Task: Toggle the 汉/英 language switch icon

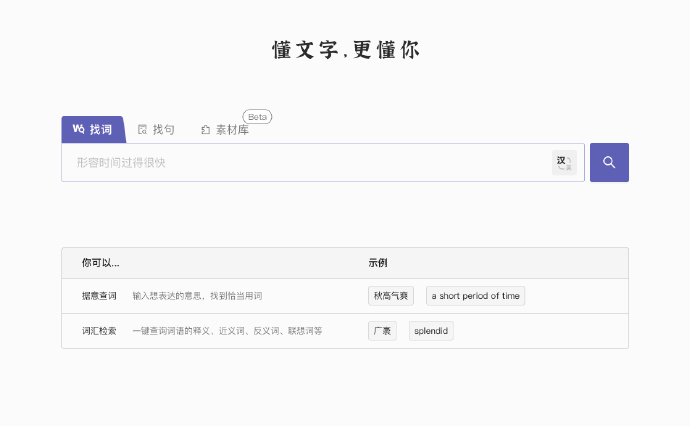Action: point(564,162)
